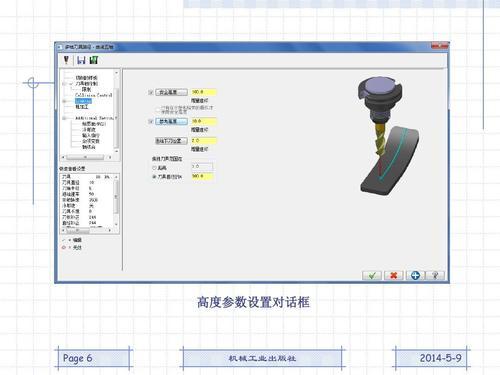Click the feed plane position button
The width and height of the screenshot is (500, 375).
click(171, 141)
